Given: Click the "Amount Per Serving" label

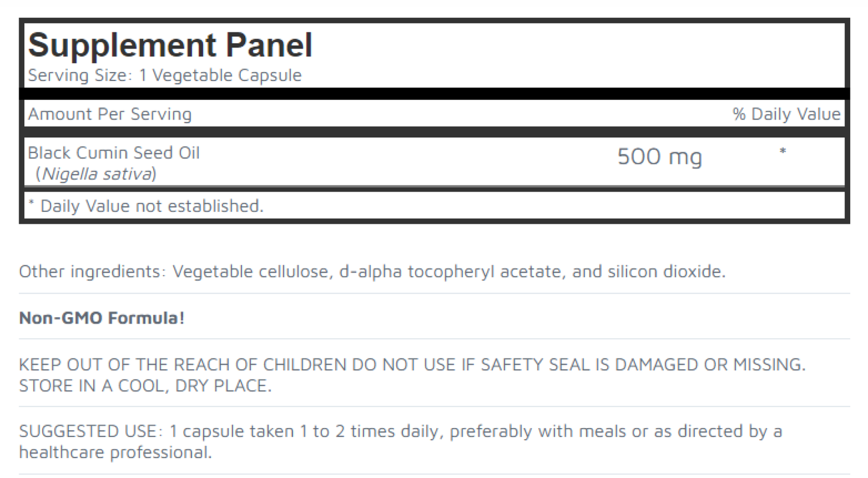Looking at the screenshot, I should pos(110,114).
